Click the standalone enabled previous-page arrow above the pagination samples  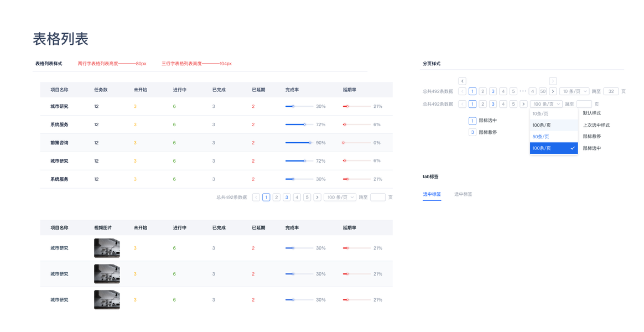(462, 81)
